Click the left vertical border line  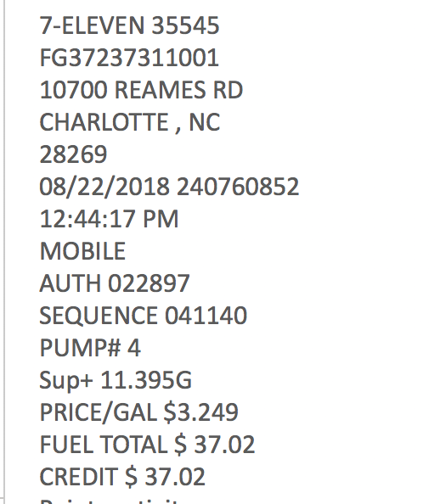click(x=4, y=252)
